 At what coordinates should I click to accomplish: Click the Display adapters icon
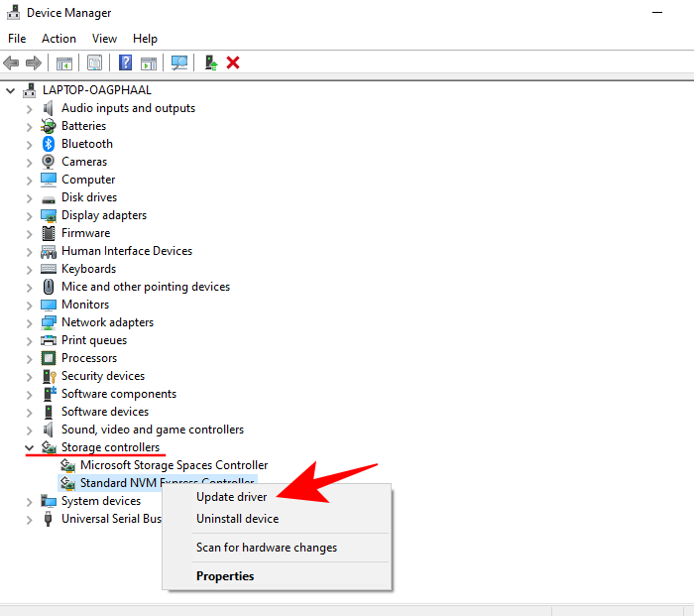[x=49, y=215]
